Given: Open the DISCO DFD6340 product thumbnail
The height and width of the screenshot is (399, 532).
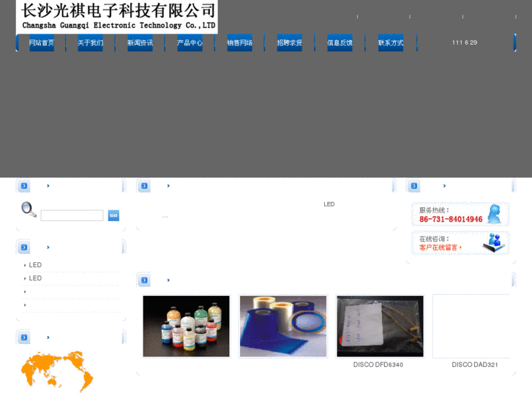Looking at the screenshot, I should (x=380, y=327).
